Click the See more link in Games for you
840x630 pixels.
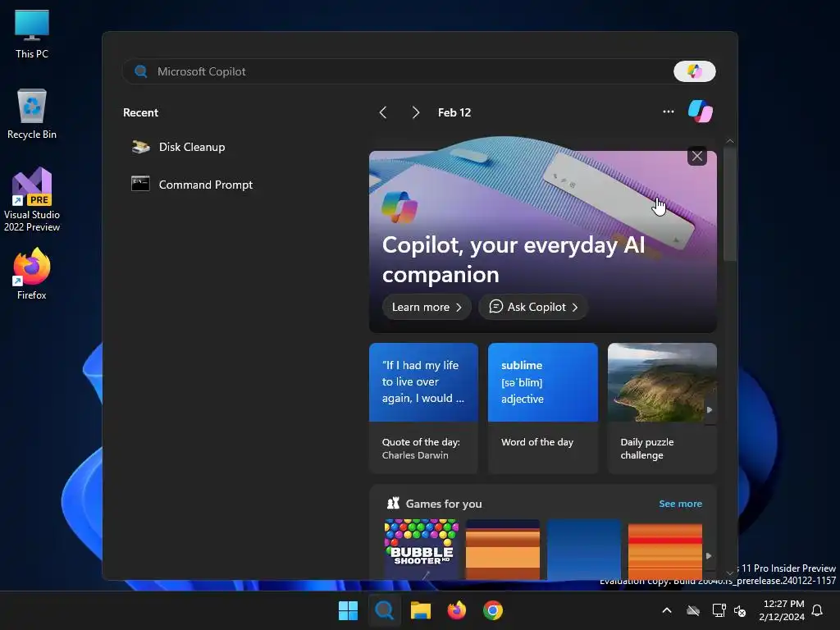[x=680, y=504]
